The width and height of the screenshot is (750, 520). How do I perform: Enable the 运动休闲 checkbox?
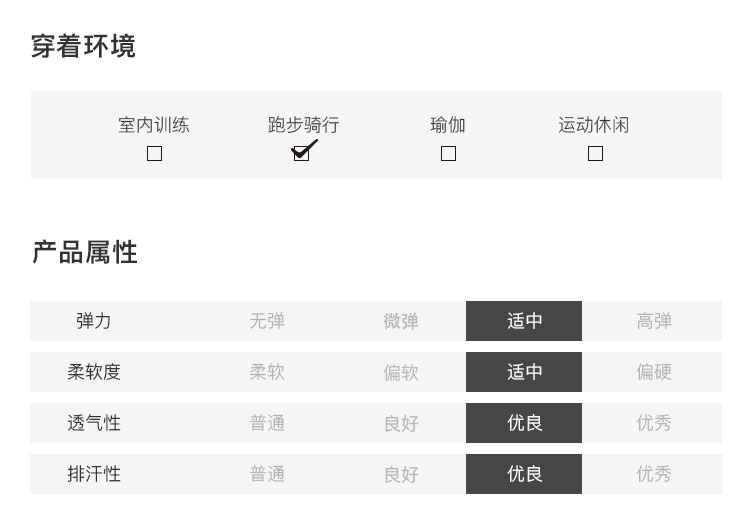click(595, 154)
